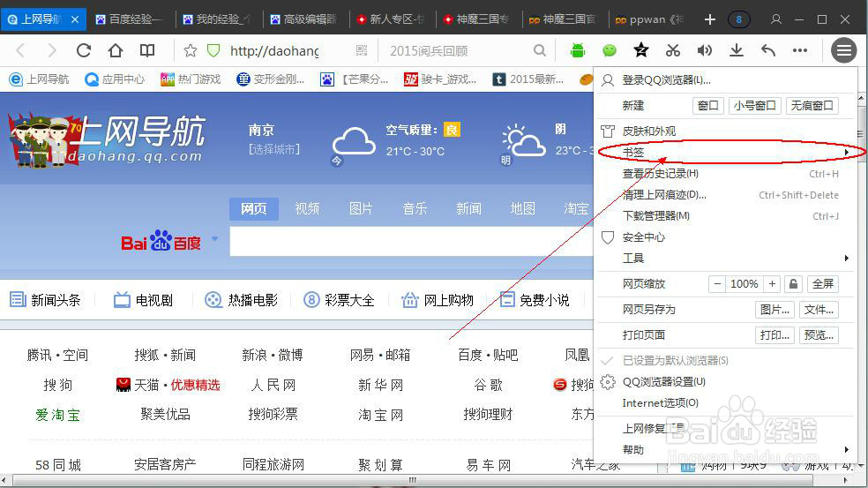Viewport: 868px width, 488px height.
Task: Open QQ浏览器设置 settings item
Action: (x=663, y=381)
